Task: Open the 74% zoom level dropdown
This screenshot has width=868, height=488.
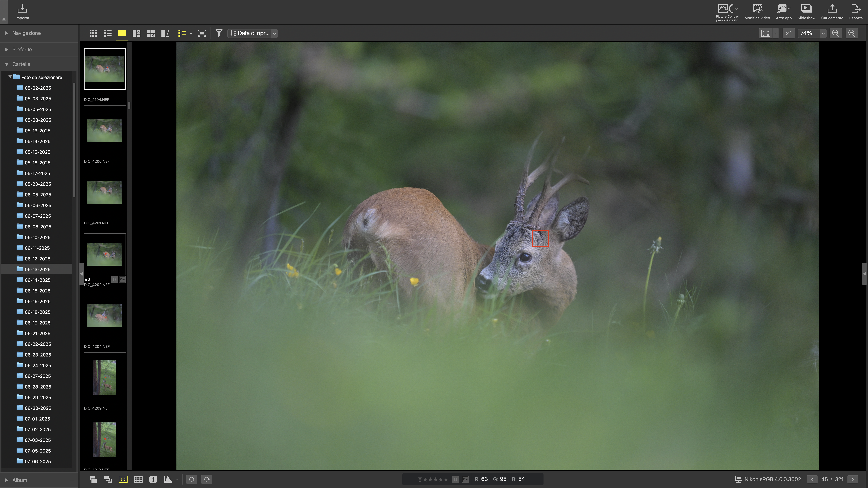Action: click(x=823, y=33)
